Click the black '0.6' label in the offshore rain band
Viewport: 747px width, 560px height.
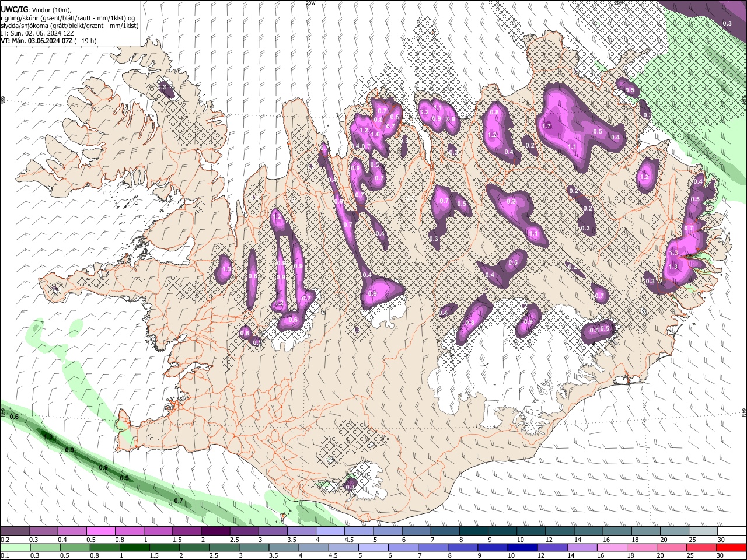(14, 416)
